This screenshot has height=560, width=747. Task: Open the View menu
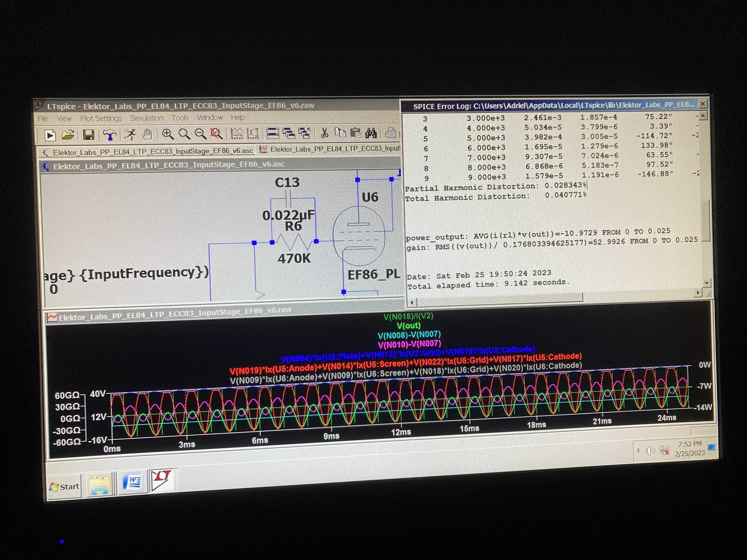64,119
